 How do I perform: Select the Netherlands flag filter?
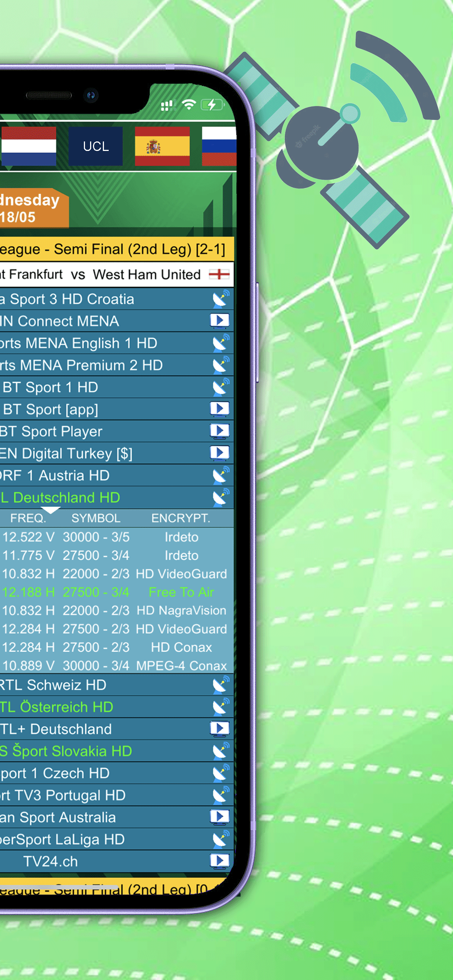(x=28, y=146)
